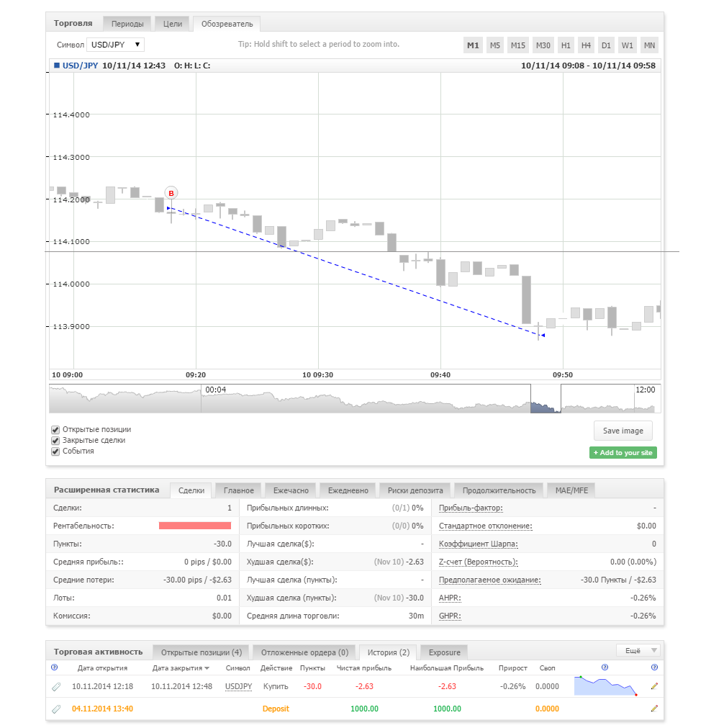Sort by the Чистая прибыль column header
Image resolution: width=706 pixels, height=728 pixels.
tap(364, 668)
